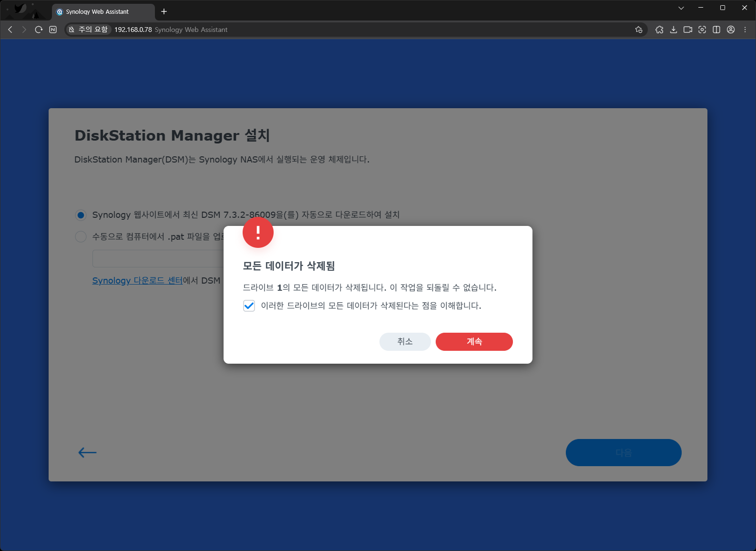Screen dimensions: 756x551
Task: Open the Synology 다운로드 센터 link
Action: tap(137, 281)
